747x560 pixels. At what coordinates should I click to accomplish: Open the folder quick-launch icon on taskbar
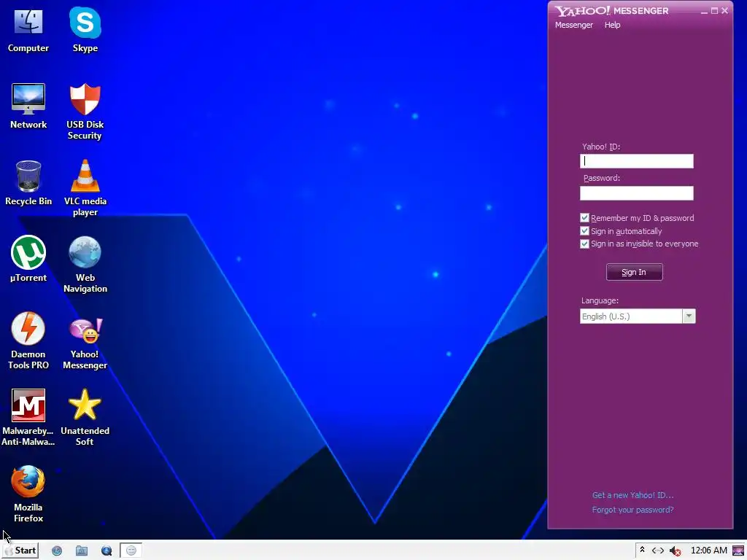point(82,551)
